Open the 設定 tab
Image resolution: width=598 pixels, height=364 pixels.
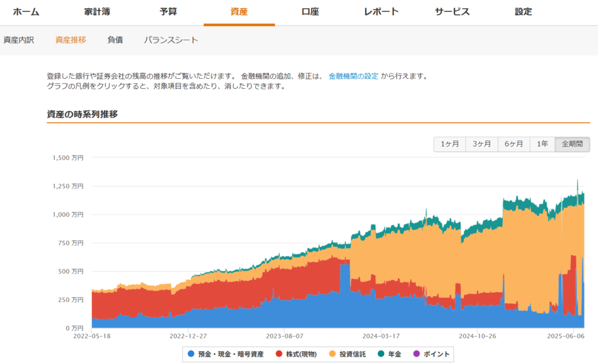pos(523,12)
